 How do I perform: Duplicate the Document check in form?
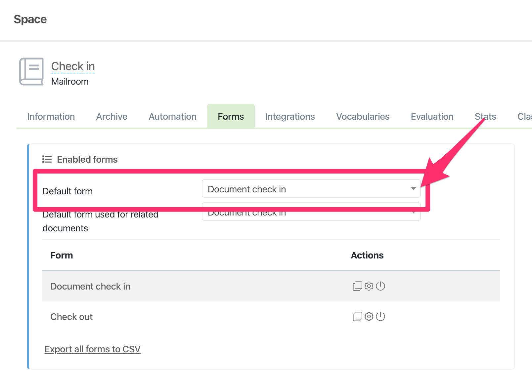pyautogui.click(x=357, y=286)
